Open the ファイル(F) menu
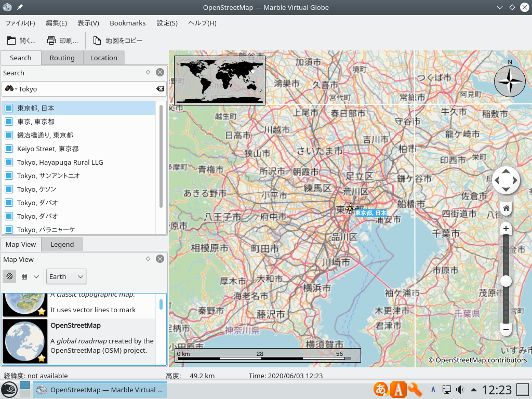This screenshot has height=399, width=532. click(20, 23)
